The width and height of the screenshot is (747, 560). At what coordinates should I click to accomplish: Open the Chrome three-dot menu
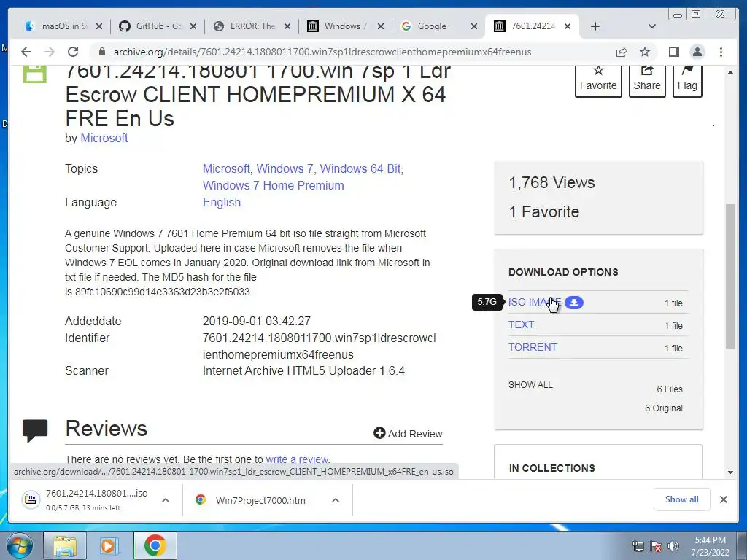721,52
